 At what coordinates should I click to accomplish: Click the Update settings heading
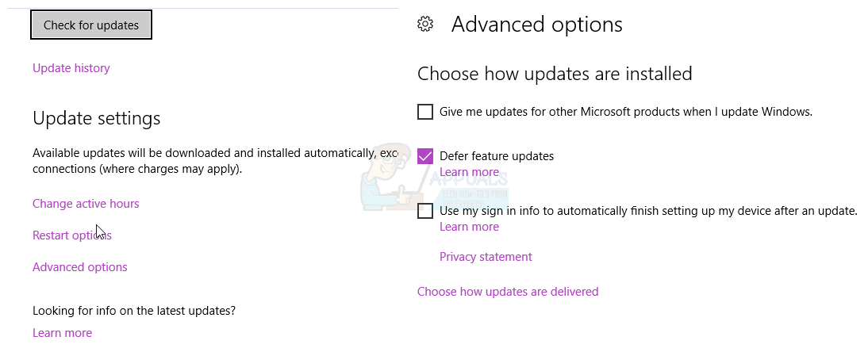coord(97,118)
